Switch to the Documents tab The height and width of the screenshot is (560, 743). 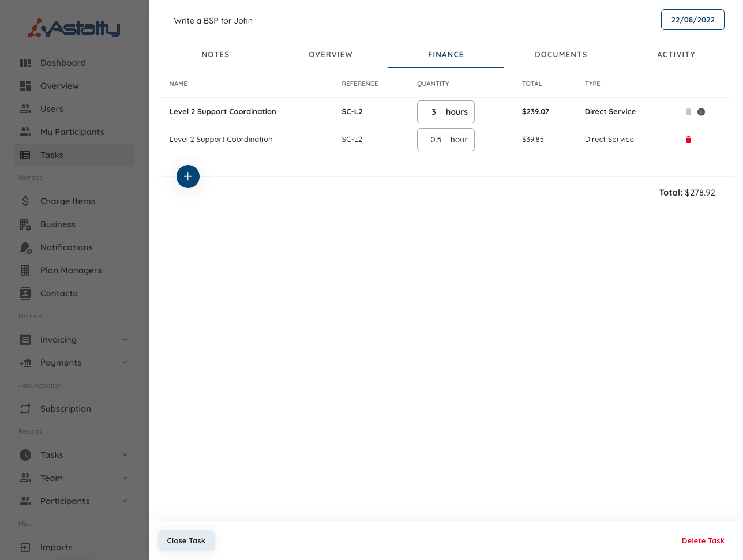coord(561,55)
